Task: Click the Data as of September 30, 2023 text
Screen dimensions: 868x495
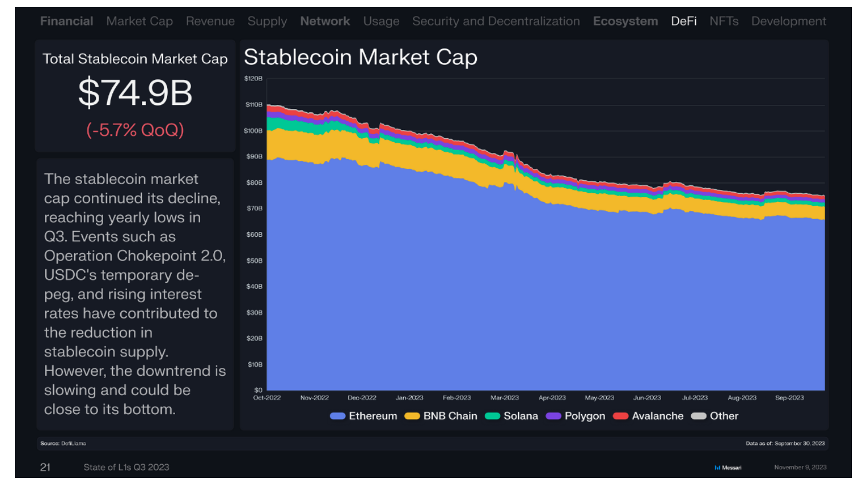Action: 785,443
